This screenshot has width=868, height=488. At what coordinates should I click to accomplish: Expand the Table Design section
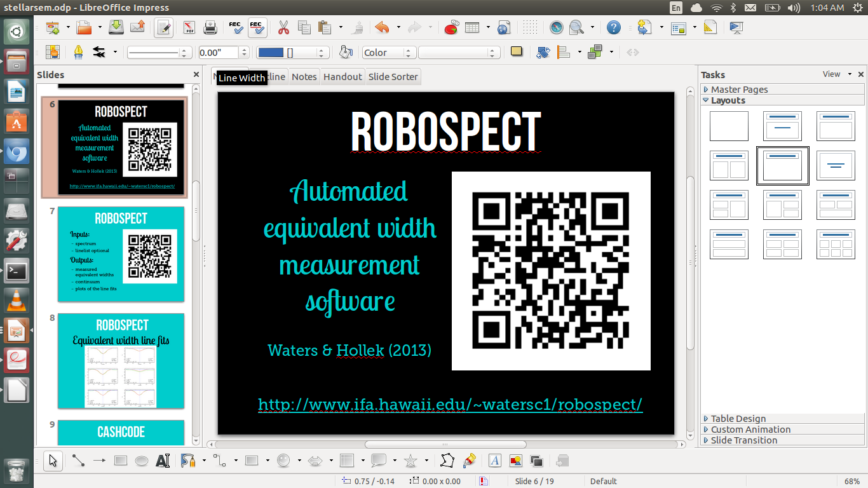pyautogui.click(x=782, y=419)
